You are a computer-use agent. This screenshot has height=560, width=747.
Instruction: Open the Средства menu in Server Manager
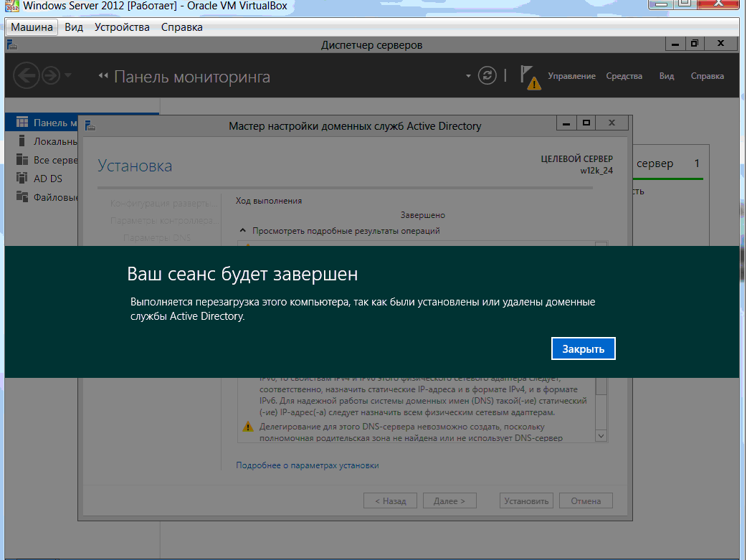[624, 76]
